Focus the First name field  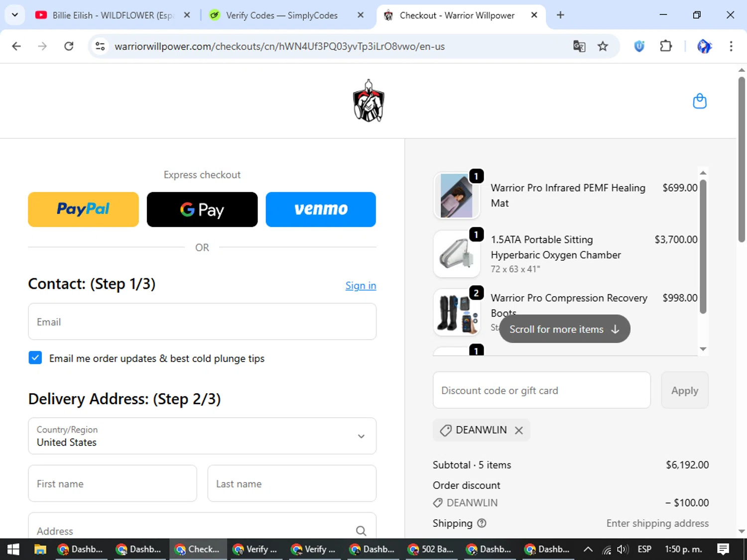[113, 483]
